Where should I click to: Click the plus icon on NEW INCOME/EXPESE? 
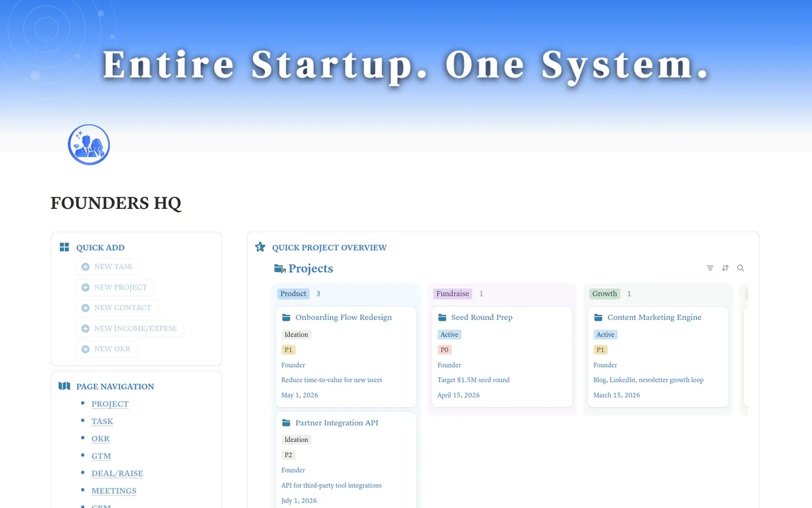tap(85, 329)
